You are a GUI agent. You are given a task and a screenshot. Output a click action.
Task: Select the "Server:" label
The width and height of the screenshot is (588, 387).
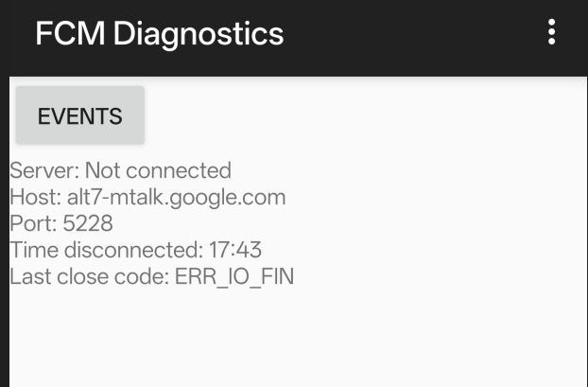[44, 171]
